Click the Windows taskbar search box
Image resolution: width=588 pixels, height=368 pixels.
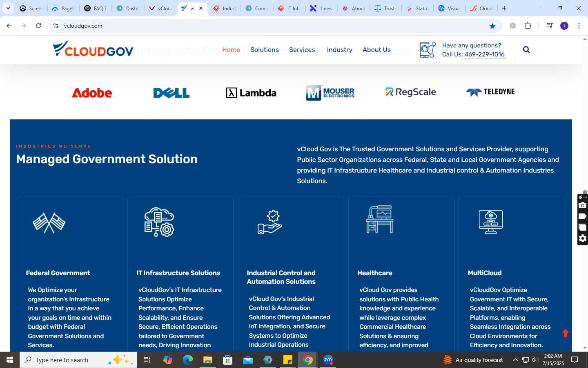(x=78, y=360)
